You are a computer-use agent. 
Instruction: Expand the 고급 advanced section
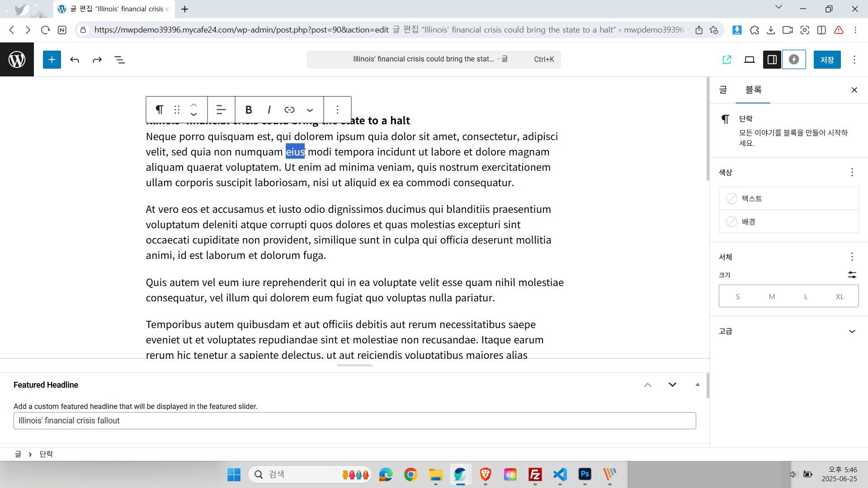[788, 331]
